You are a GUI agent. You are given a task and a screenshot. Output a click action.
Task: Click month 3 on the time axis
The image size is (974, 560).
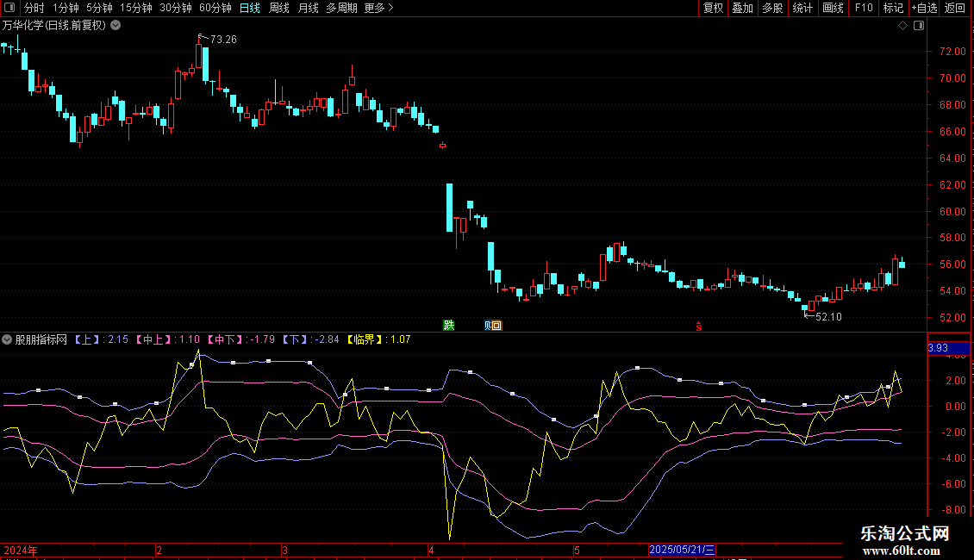pyautogui.click(x=284, y=550)
